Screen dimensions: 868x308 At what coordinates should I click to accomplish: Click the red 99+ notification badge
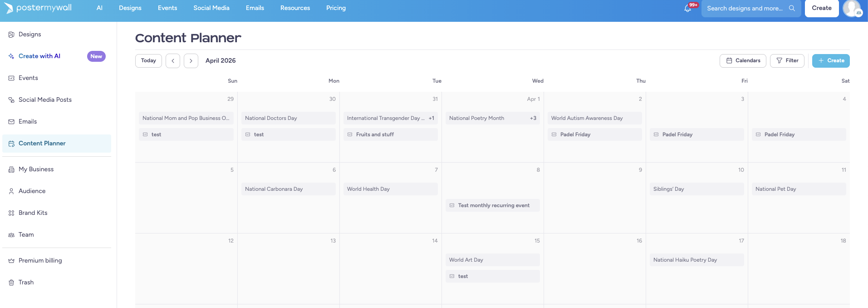click(693, 5)
